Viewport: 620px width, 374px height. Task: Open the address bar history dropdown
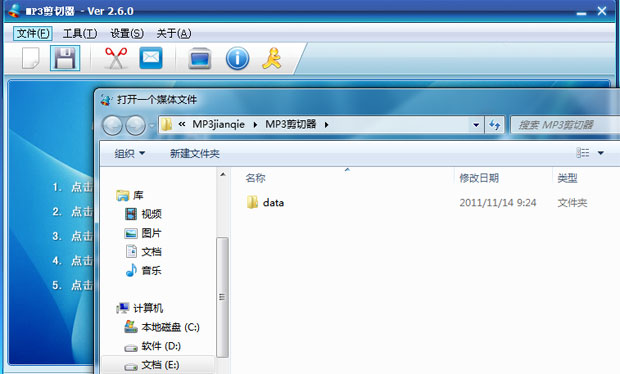[x=476, y=125]
